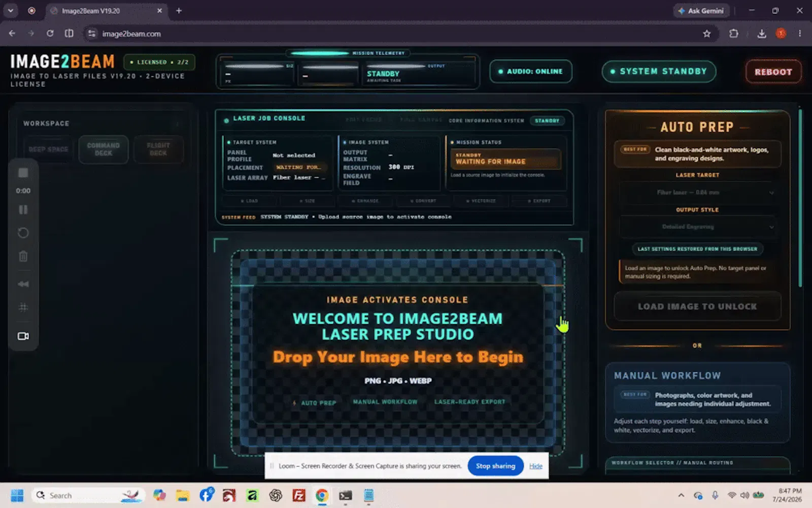Click the Convert step in job console
Image resolution: width=812 pixels, height=508 pixels.
(423, 201)
